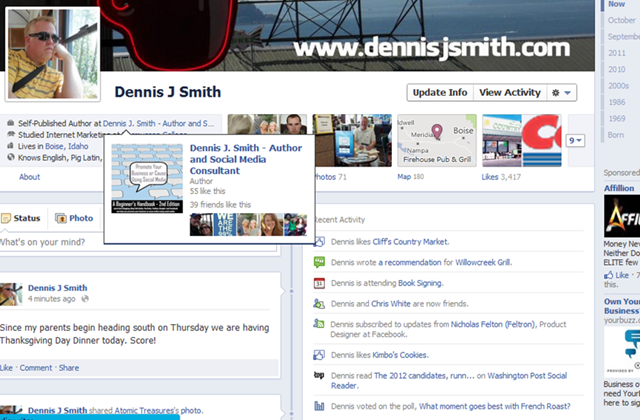Click the poll chart icon beside French Roast

click(x=318, y=407)
